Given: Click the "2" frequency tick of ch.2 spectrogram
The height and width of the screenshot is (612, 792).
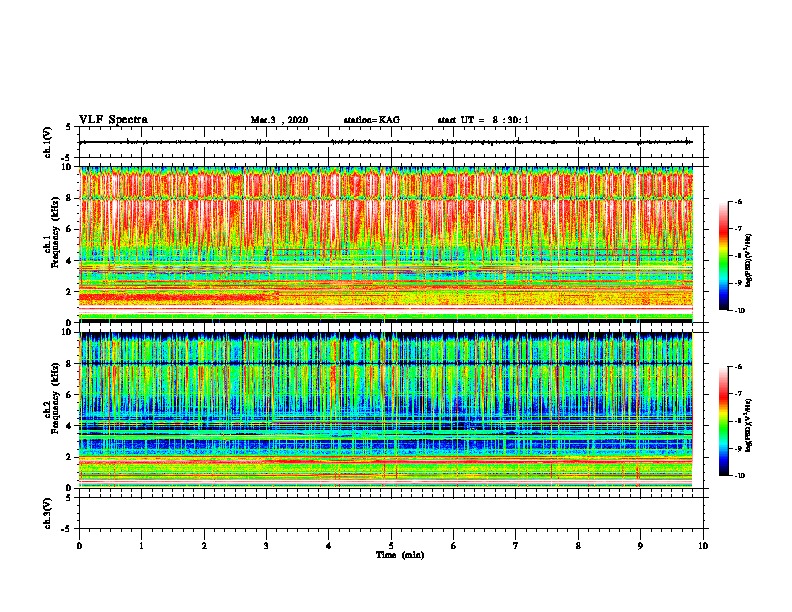Looking at the screenshot, I should (70, 457).
